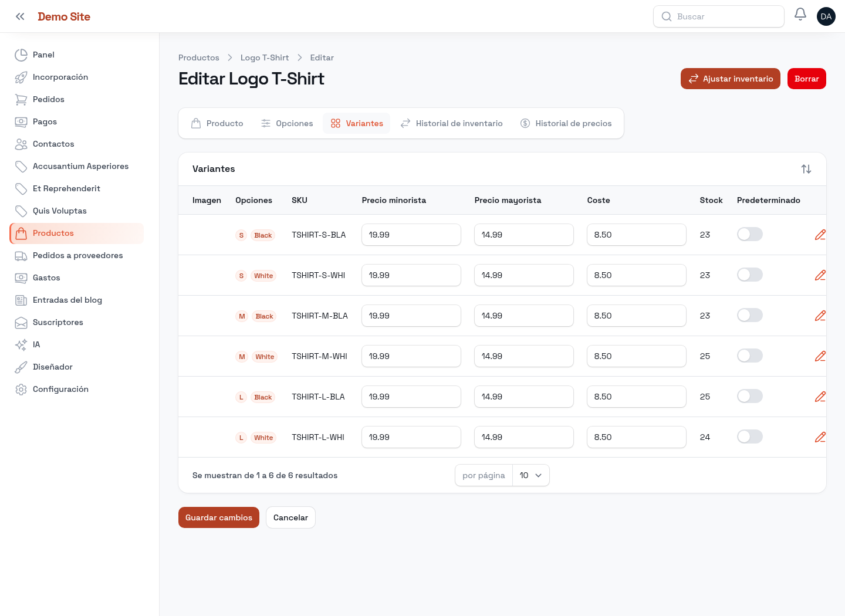Screen dimensions: 845x616
Task: Click the Incorporación rocket icon
Action: click(21, 77)
